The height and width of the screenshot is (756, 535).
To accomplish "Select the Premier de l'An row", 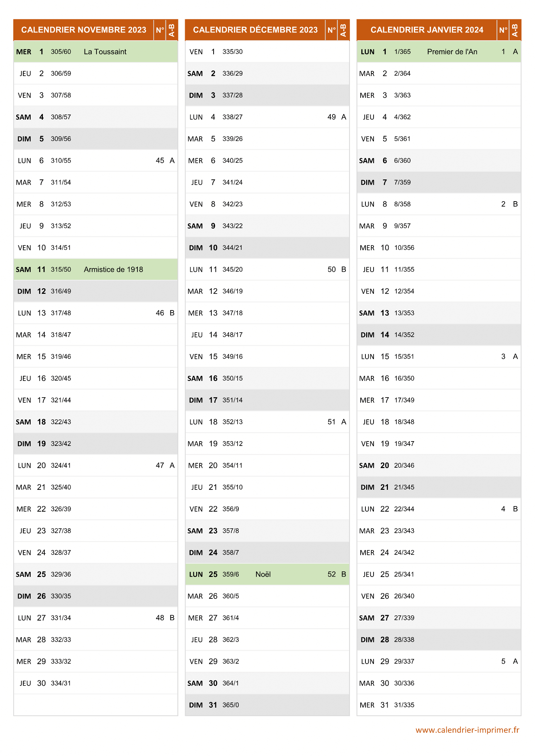I will [439, 52].
